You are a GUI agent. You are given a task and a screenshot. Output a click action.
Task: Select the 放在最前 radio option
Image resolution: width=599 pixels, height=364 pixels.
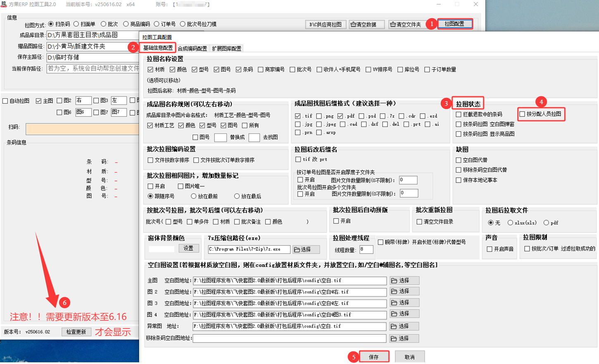click(x=193, y=196)
